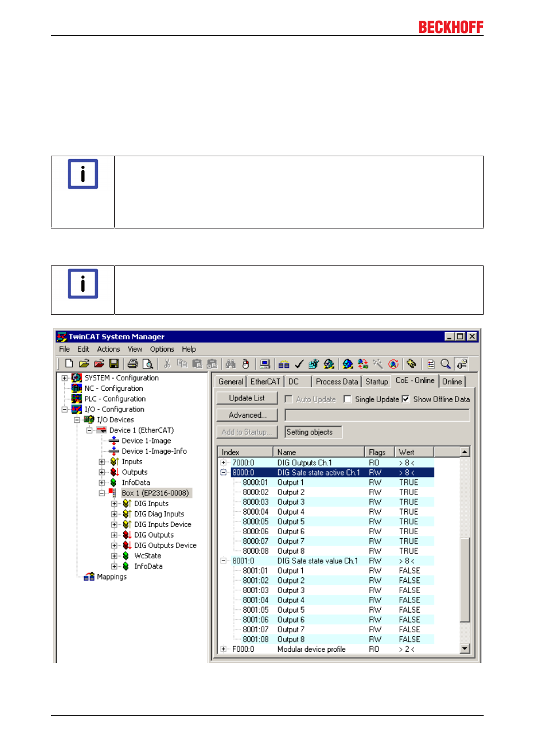Click the TRUE value of 8000:08 Output 8
Screen dimensions: 534x756
tap(409, 551)
